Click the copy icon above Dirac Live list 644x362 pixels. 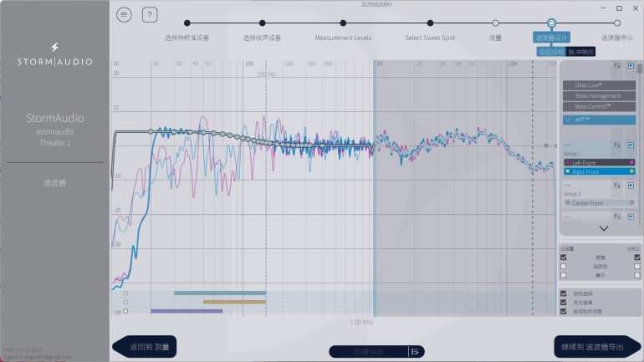[x=616, y=64]
